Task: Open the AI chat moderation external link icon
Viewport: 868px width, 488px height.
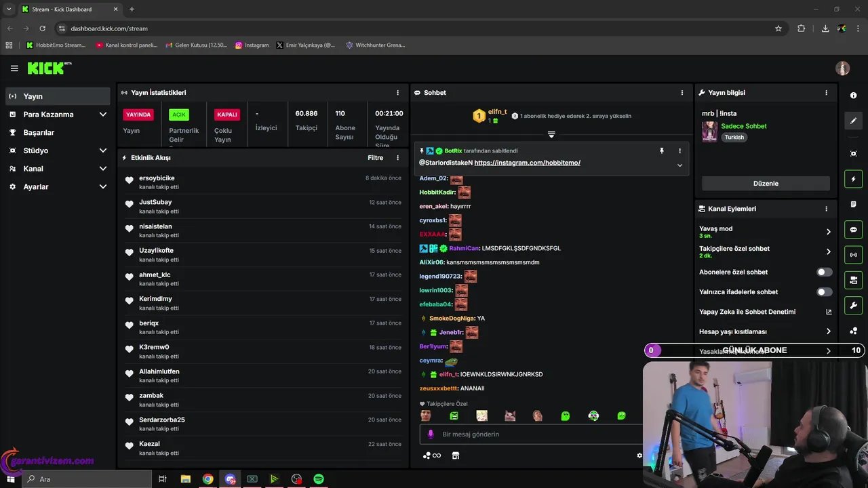Action: (x=828, y=312)
